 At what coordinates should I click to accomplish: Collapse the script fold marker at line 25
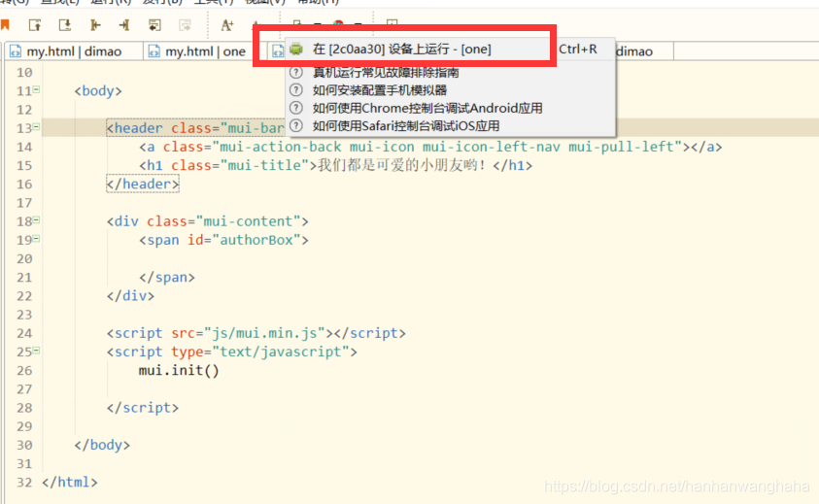tap(36, 351)
